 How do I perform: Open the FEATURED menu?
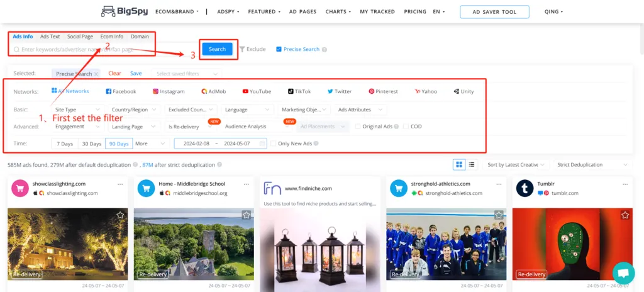tap(264, 11)
